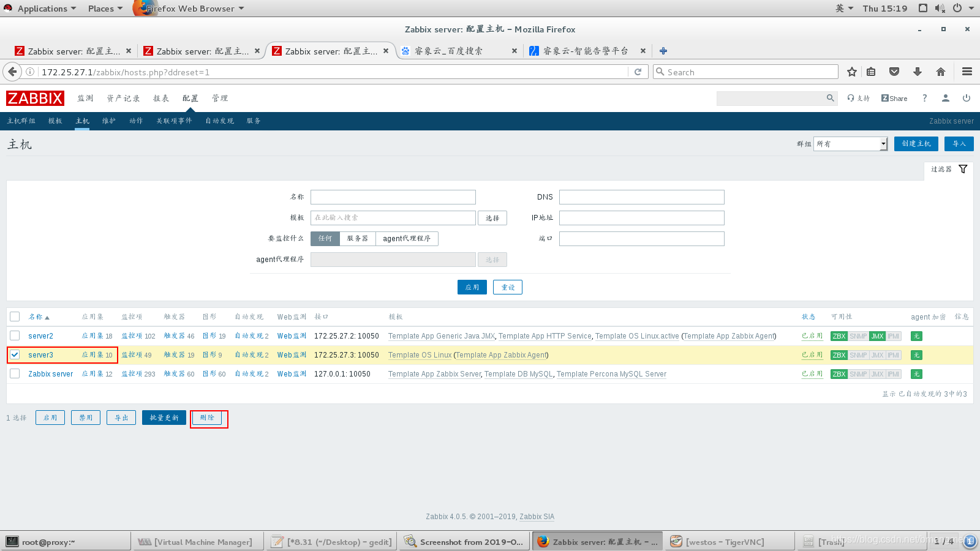Viewport: 980px width, 551px height.
Task: Go to the Firefox home icon
Action: [941, 72]
